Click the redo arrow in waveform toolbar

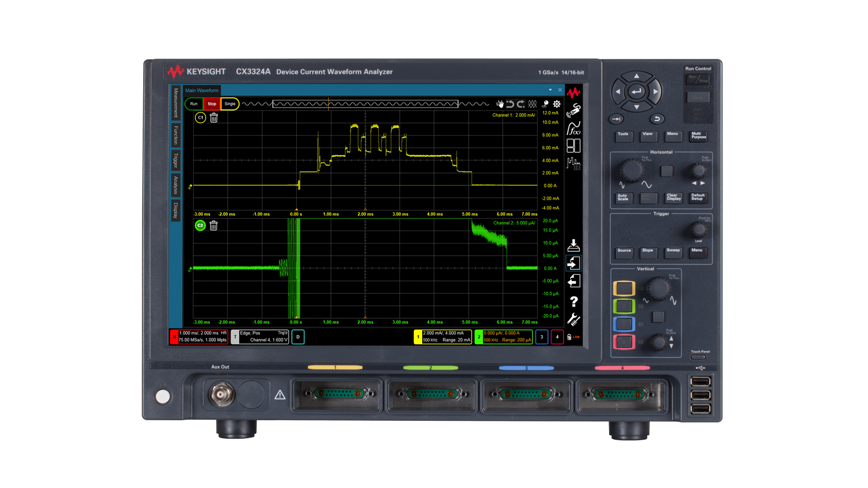[521, 104]
